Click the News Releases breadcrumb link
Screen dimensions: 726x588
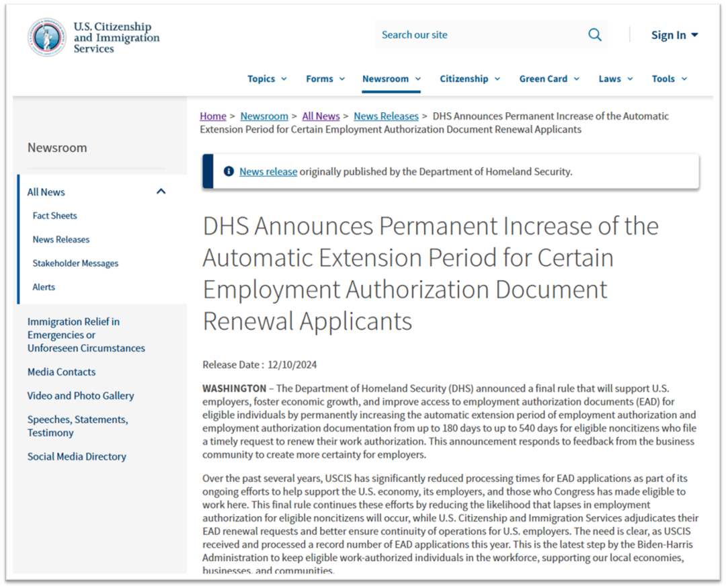click(x=386, y=116)
